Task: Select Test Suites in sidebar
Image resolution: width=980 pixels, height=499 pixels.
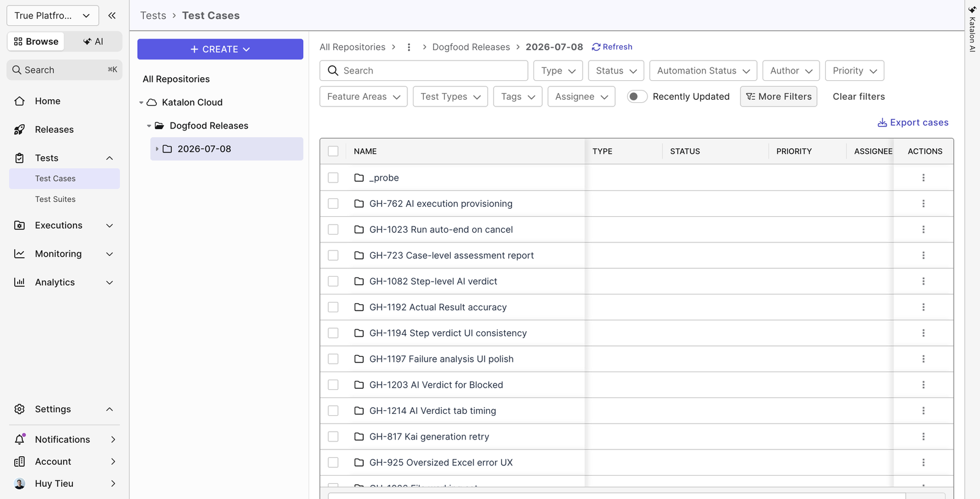Action: tap(64, 200)
